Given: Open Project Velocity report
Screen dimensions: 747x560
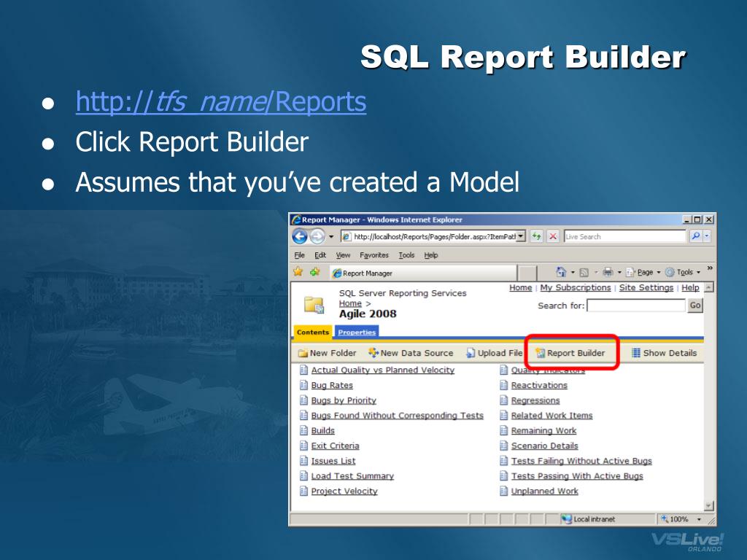Looking at the screenshot, I should (344, 491).
